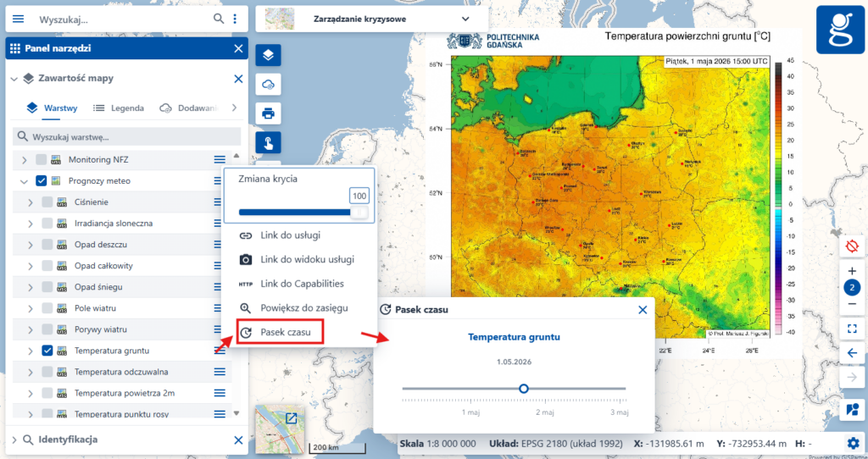Switch to the Dodawanie tab
Viewport: 868px width, 459px height.
pyautogui.click(x=190, y=108)
